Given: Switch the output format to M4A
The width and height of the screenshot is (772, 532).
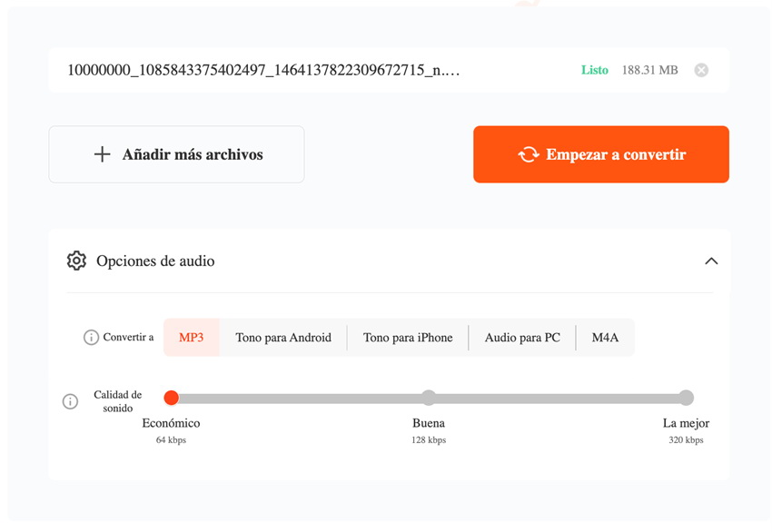Looking at the screenshot, I should point(605,338).
